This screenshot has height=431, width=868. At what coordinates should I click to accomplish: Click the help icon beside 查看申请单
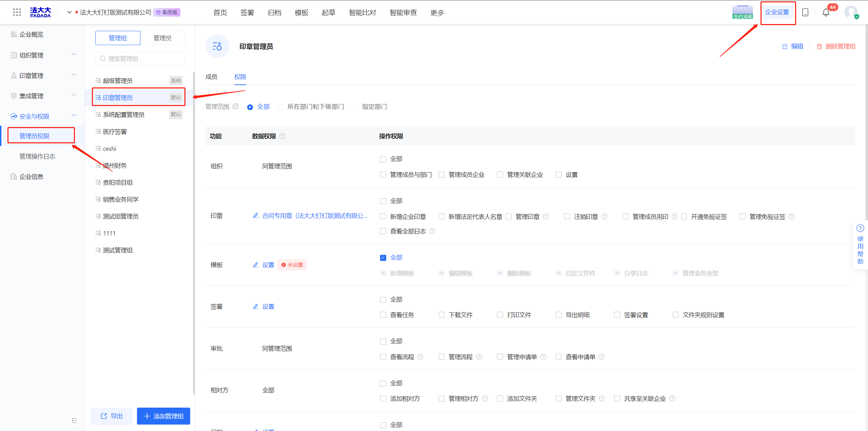(602, 357)
